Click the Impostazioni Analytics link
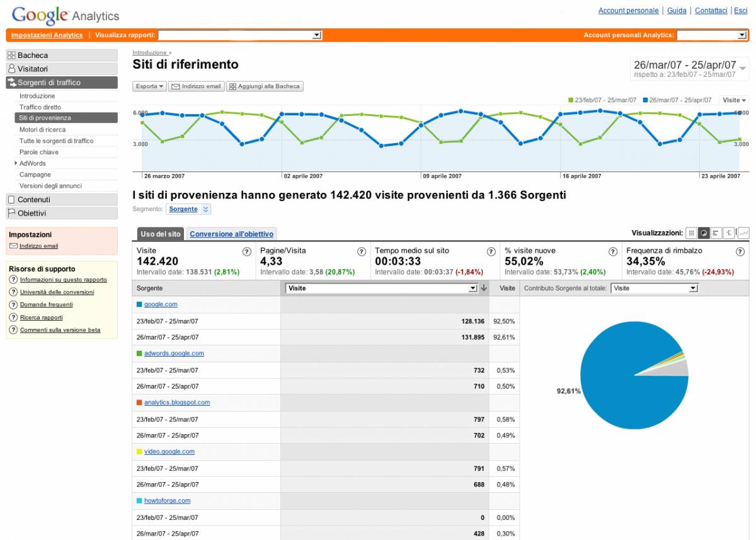This screenshot has height=540, width=756. coord(47,35)
